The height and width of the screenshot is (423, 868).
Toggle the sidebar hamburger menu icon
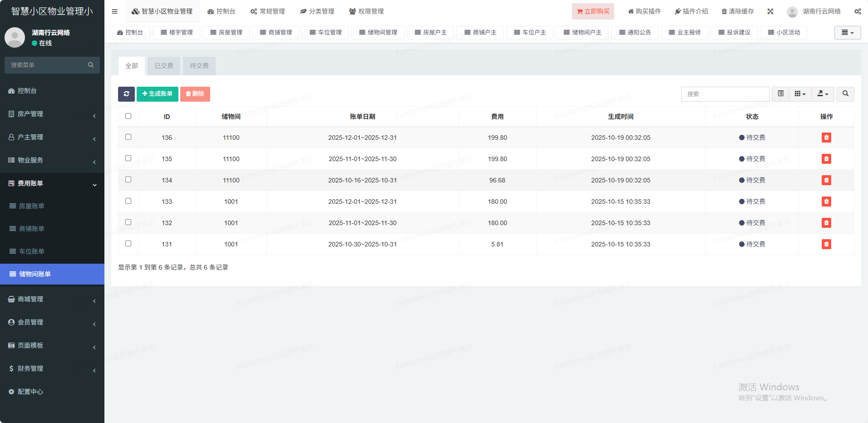tap(115, 11)
